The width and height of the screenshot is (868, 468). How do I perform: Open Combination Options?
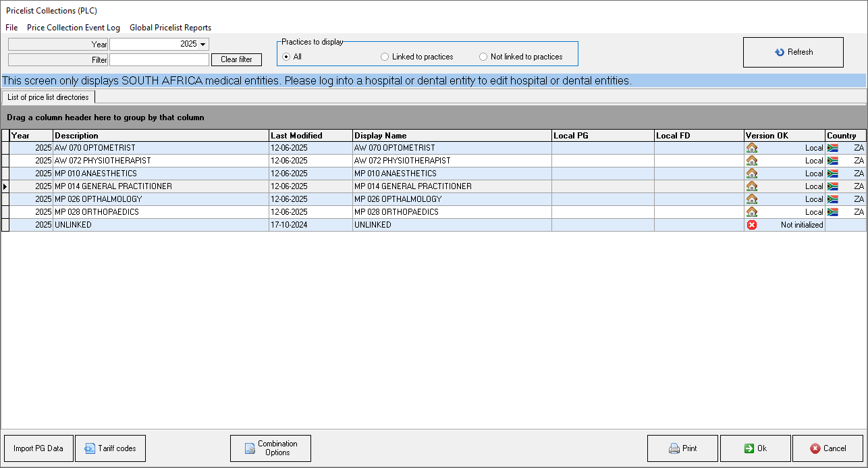(271, 448)
